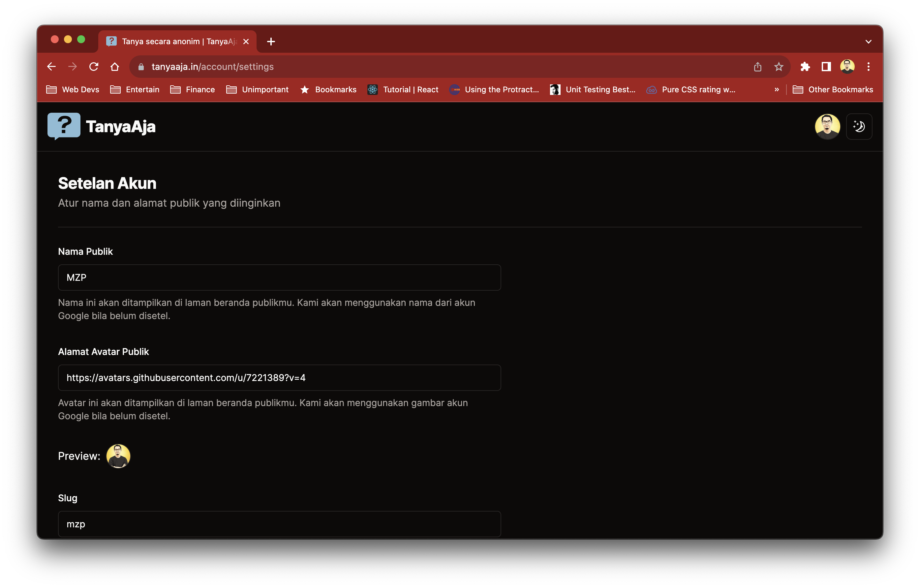
Task: Open the Pure CSS rating bookmark
Action: click(x=690, y=89)
